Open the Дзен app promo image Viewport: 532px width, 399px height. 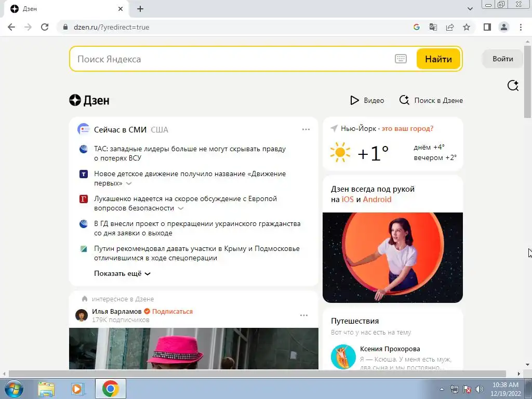(x=393, y=258)
